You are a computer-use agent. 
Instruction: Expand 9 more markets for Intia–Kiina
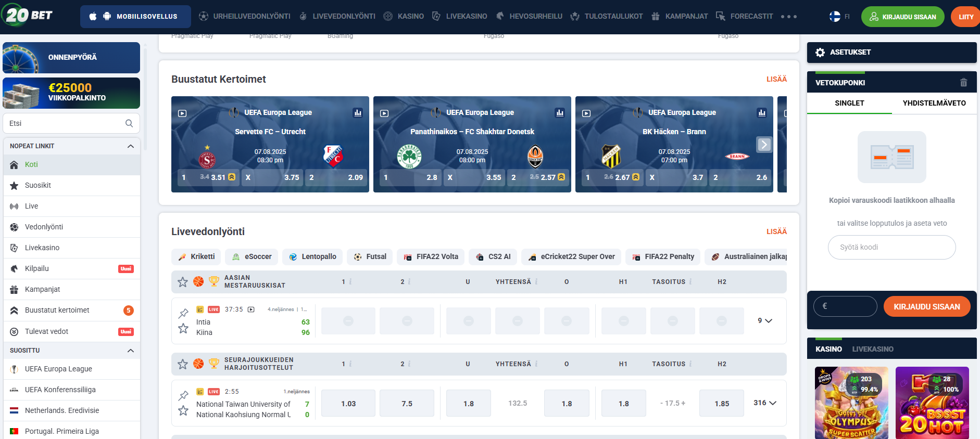coord(765,321)
